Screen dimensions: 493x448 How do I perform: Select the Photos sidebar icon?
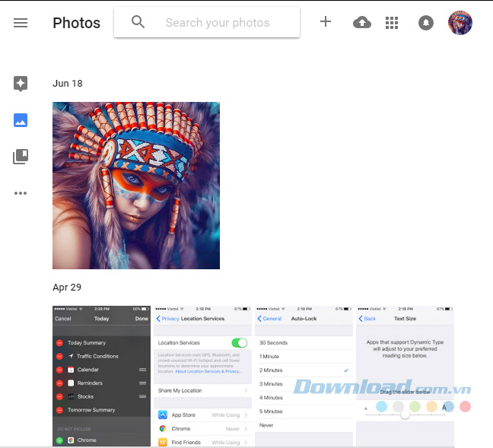pyautogui.click(x=21, y=120)
